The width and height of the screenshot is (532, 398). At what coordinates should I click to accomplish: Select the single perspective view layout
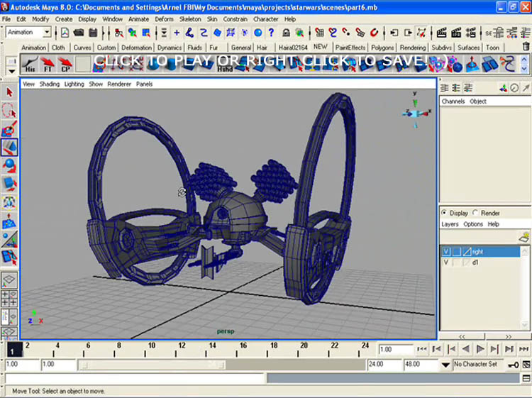(9, 280)
